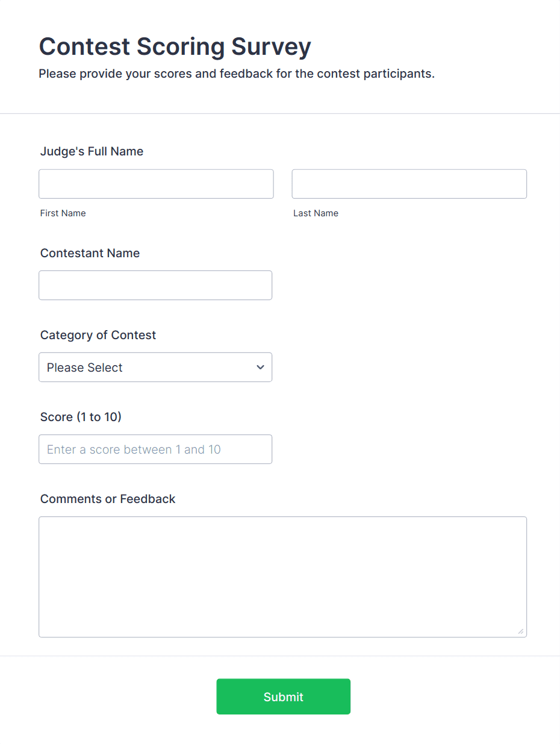Click the Judge's Full Name label
Viewport: 560px width, 744px height.
[x=92, y=151]
